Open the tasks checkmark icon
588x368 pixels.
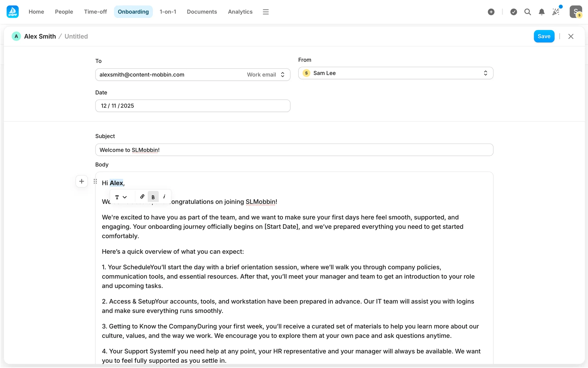[x=514, y=12]
